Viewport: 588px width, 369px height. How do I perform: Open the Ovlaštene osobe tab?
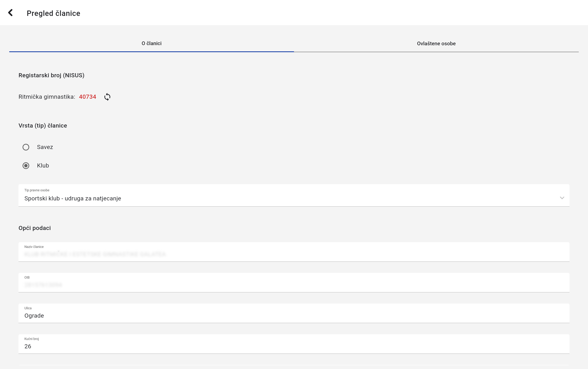coord(436,43)
